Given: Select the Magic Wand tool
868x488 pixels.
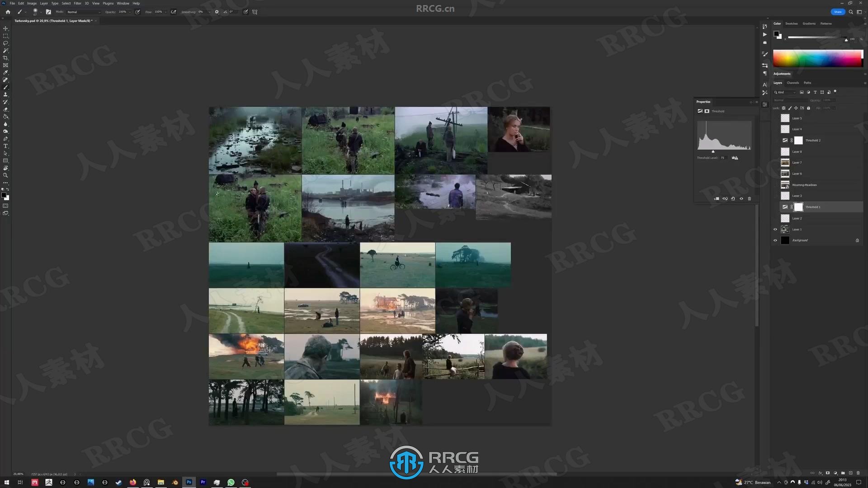Looking at the screenshot, I should (5, 51).
